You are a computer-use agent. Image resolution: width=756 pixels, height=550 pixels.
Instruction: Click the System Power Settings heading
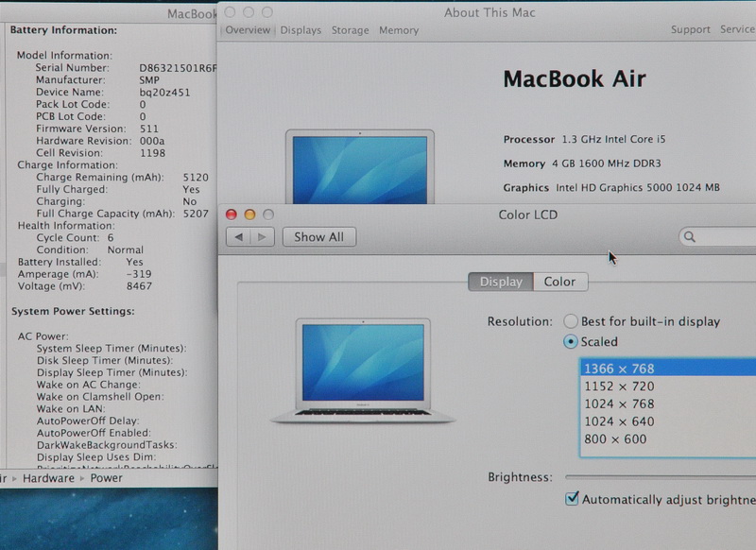tap(73, 312)
